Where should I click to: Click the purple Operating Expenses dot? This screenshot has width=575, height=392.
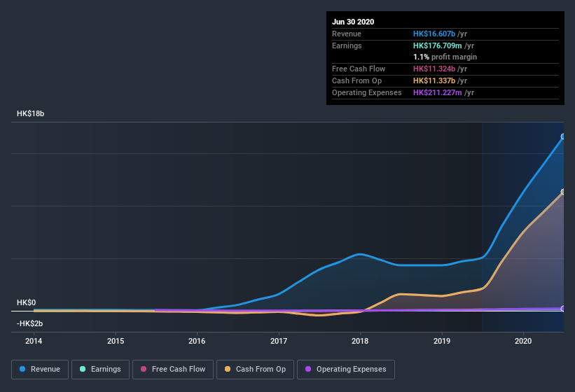click(x=309, y=369)
